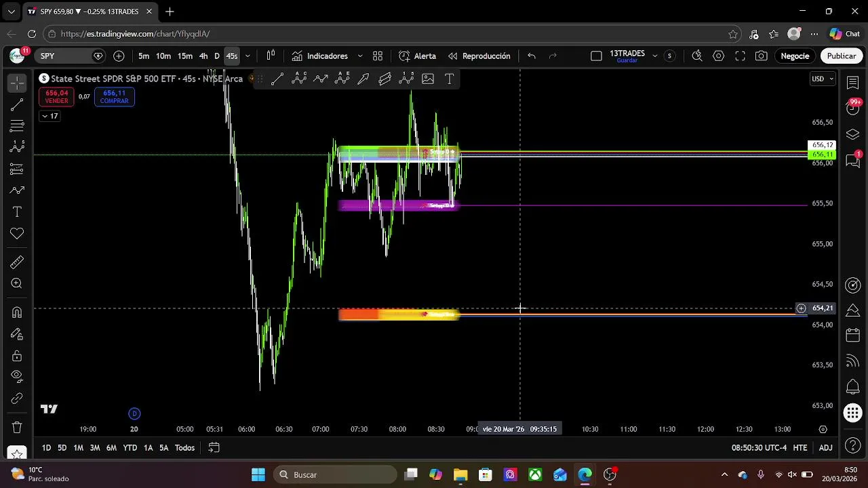The image size is (868, 488).
Task: Select the floating toolbar trend line tool
Action: coord(277,79)
